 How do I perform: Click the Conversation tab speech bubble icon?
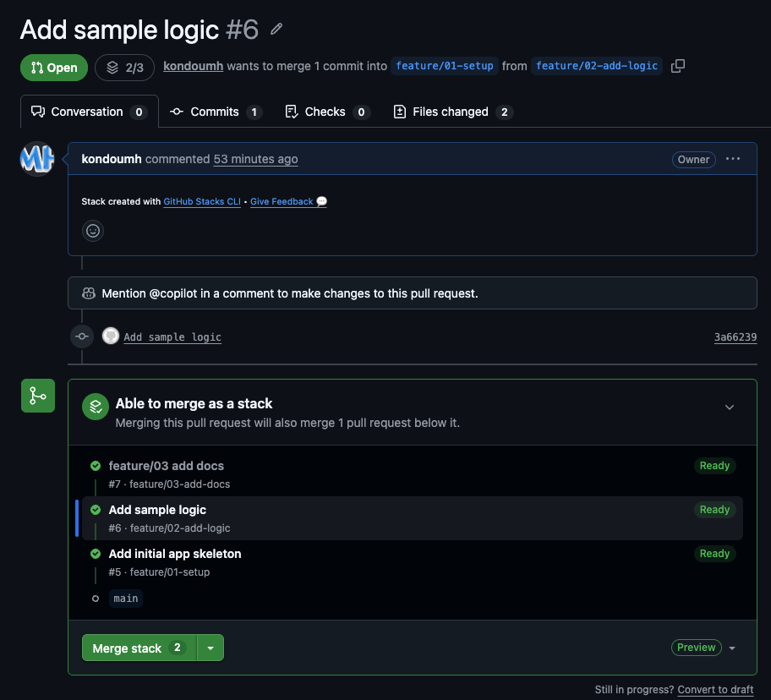tap(38, 112)
